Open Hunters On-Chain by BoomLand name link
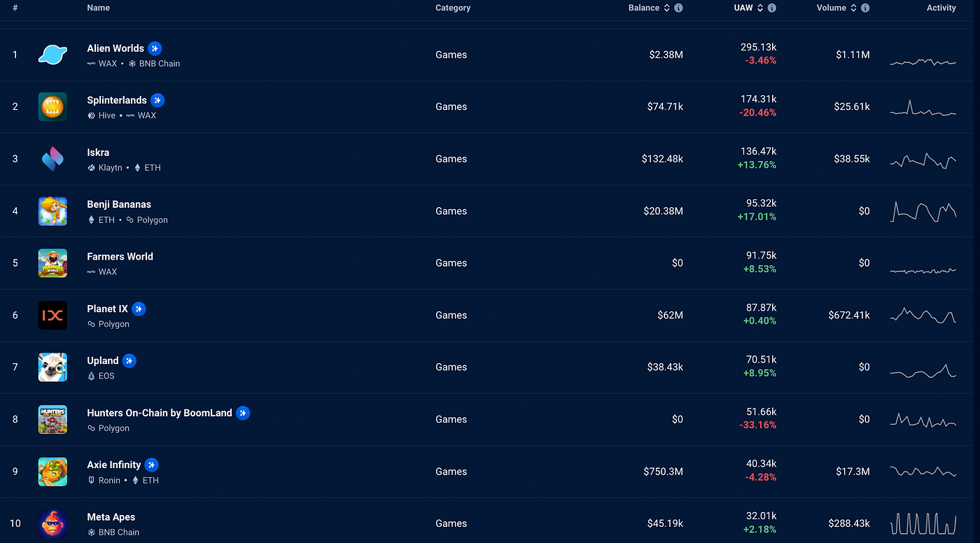Screen dimensions: 980x543 tap(160, 413)
